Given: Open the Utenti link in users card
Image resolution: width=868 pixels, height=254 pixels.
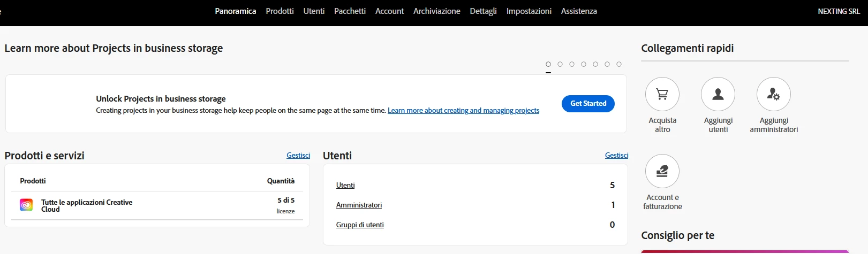Looking at the screenshot, I should coord(345,186).
